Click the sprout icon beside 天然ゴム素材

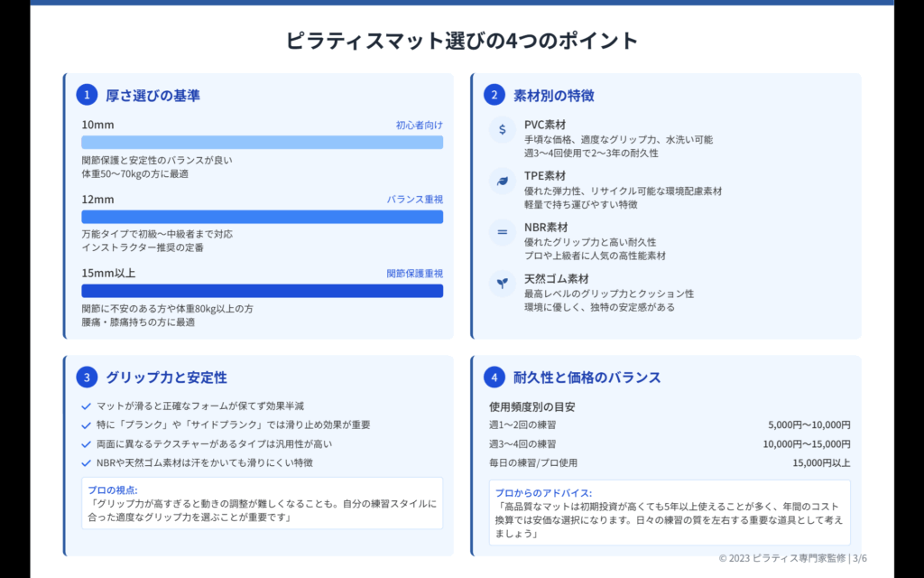coord(501,284)
